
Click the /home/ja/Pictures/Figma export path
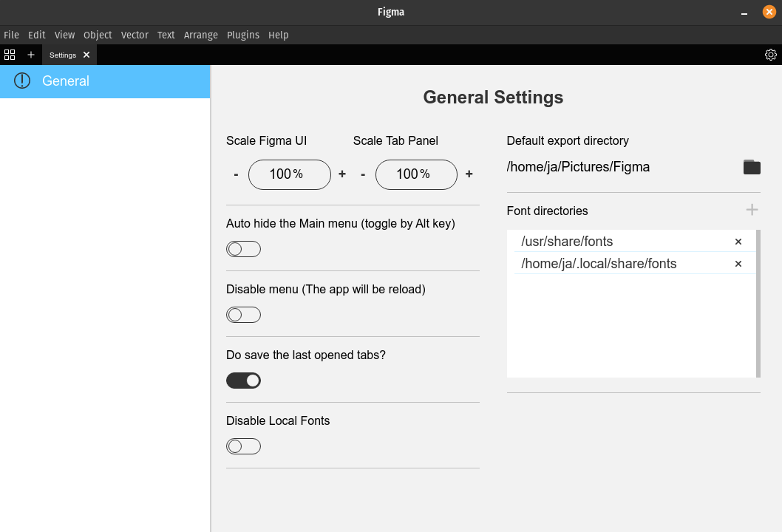tap(578, 167)
